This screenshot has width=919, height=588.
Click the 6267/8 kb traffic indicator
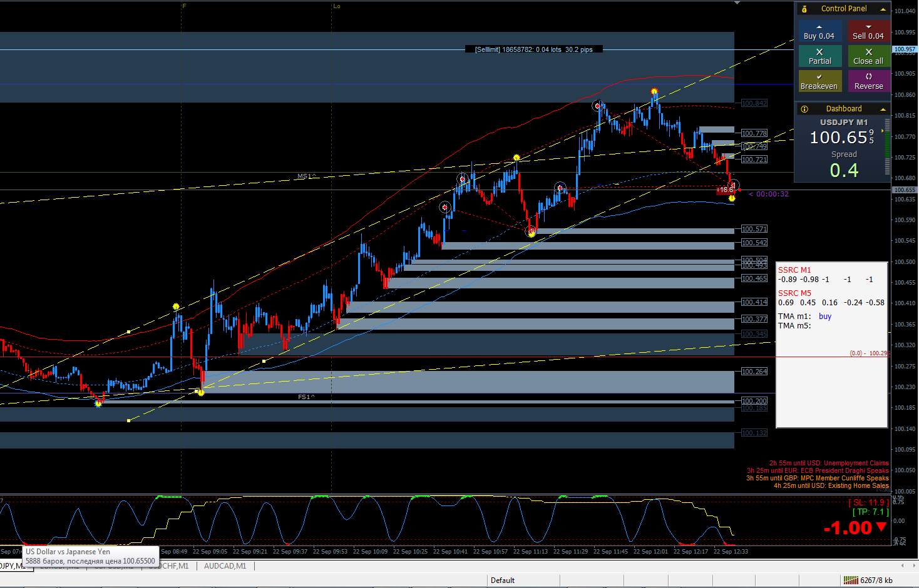(x=876, y=580)
